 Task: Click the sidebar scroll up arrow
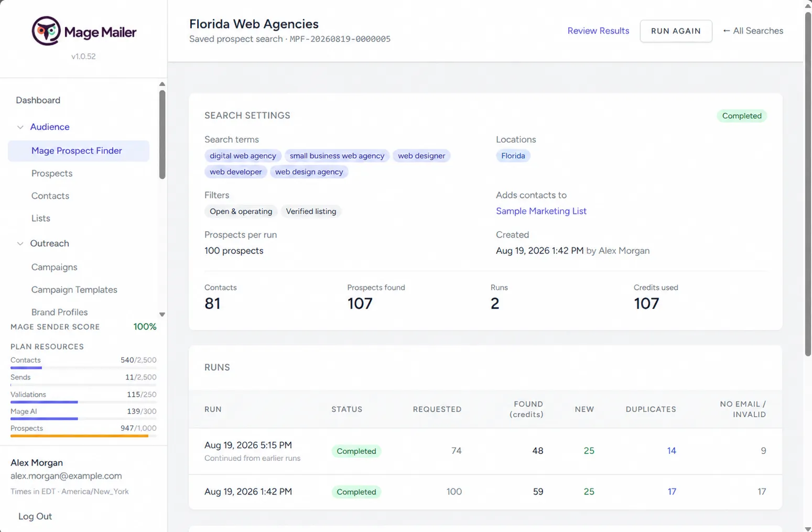(x=162, y=84)
